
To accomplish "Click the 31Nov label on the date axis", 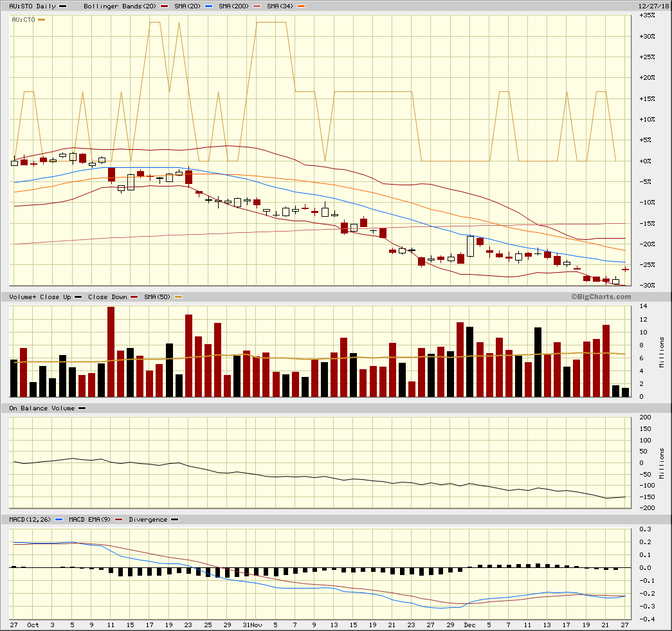I will tap(253, 625).
